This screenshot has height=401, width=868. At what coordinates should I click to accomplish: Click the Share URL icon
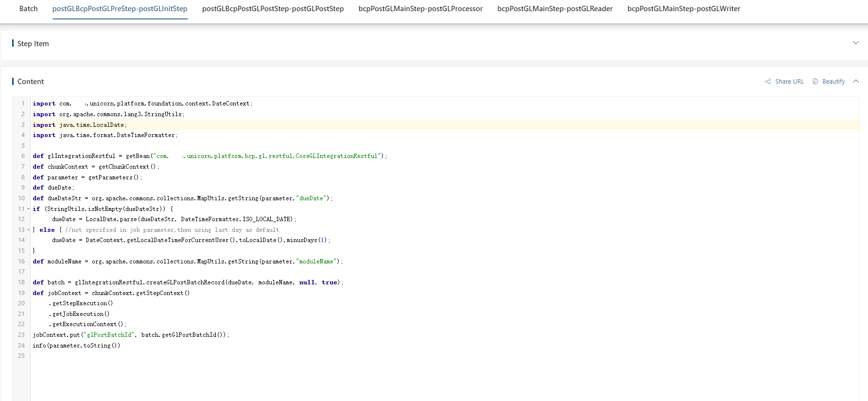point(768,82)
